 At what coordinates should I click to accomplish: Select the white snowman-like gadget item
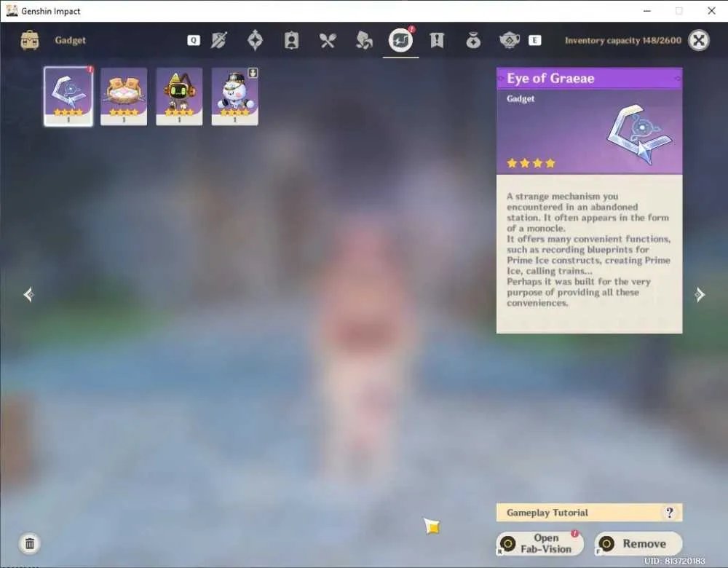235,96
